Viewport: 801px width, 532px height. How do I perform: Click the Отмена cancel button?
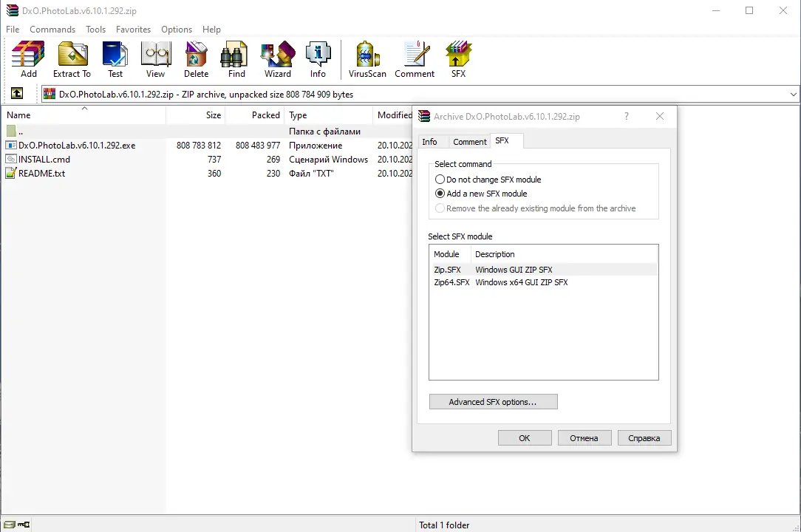584,438
